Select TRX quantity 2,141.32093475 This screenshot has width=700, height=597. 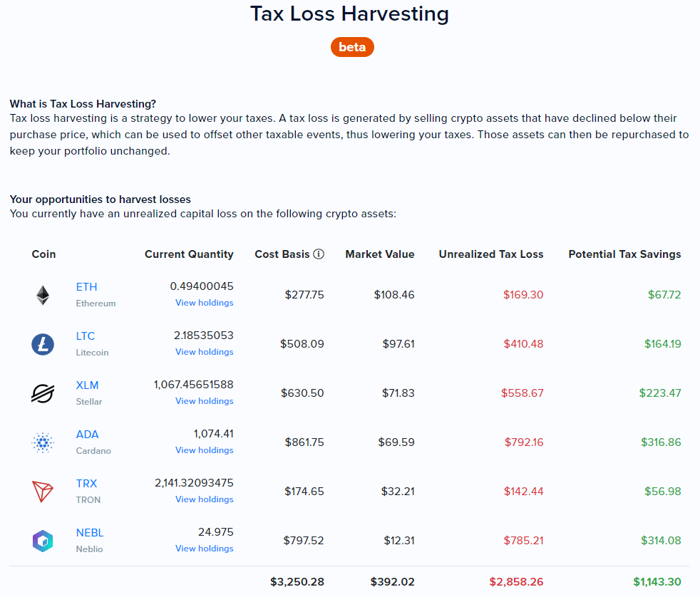194,482
